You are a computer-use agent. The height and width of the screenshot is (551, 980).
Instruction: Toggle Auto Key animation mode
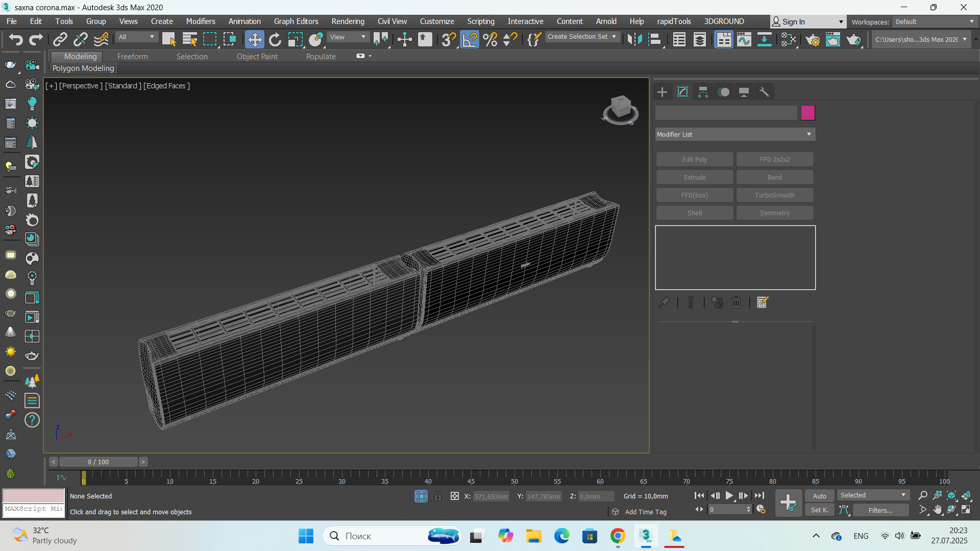click(x=819, y=496)
